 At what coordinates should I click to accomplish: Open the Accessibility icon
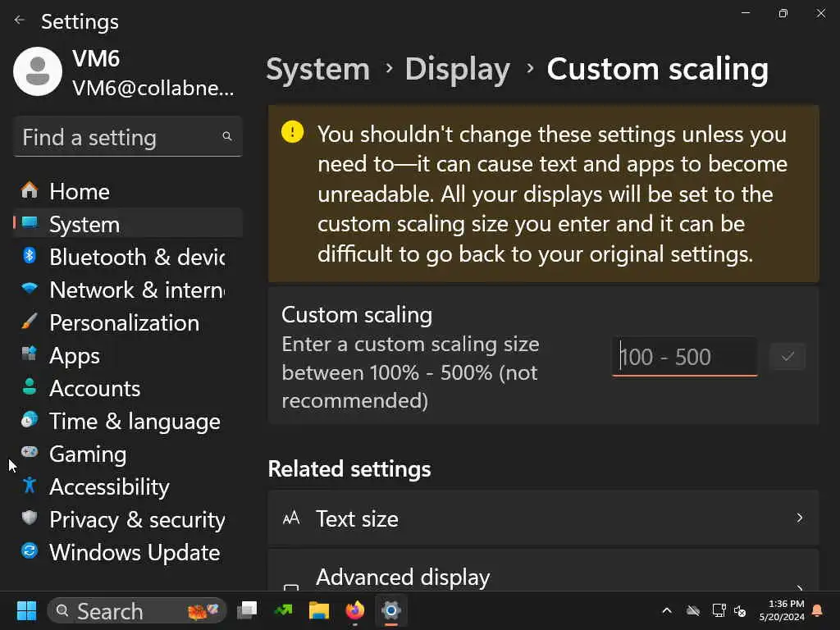[30, 486]
